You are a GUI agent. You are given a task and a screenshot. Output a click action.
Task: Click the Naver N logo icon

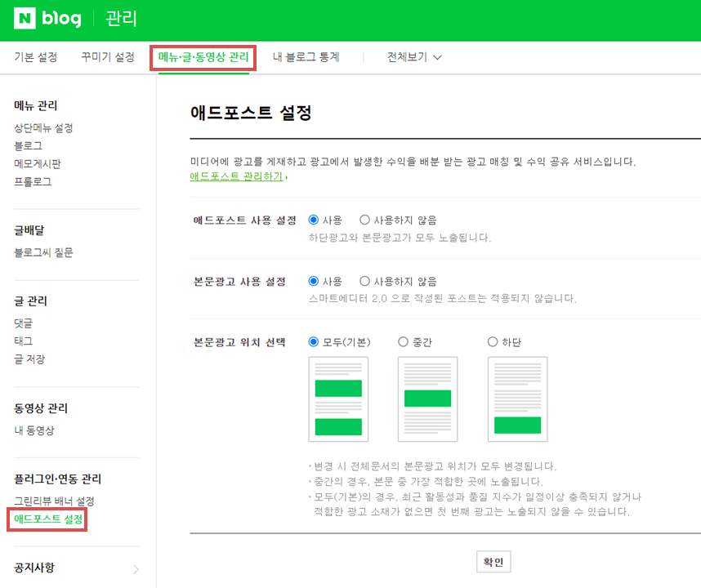point(25,18)
